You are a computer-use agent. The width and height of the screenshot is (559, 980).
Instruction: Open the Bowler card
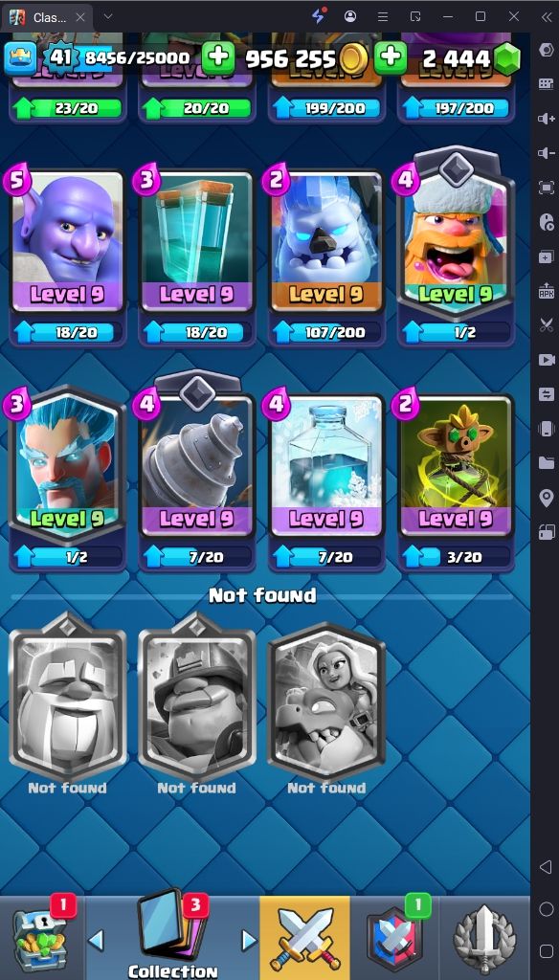point(68,241)
